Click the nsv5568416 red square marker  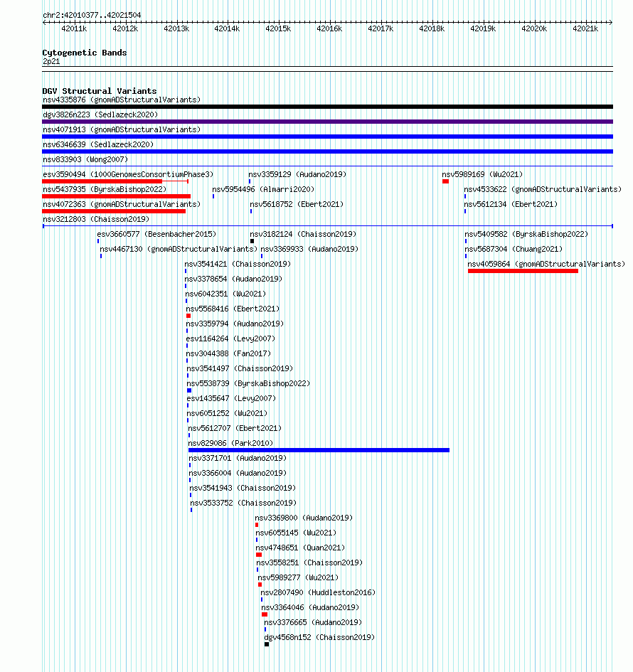pos(188,316)
